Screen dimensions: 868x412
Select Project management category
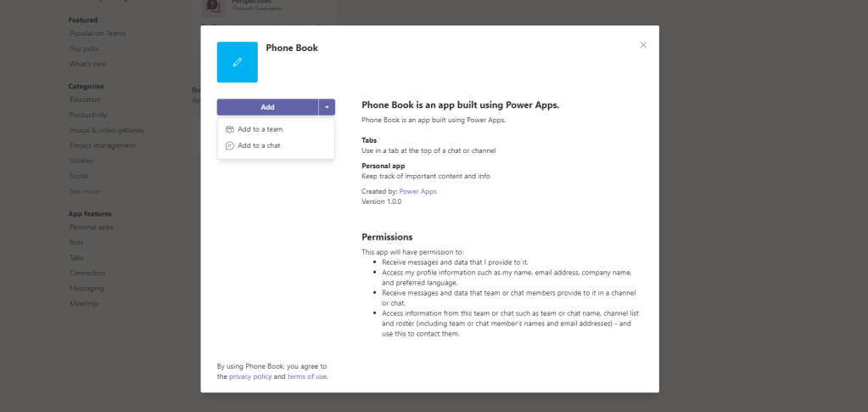102,145
